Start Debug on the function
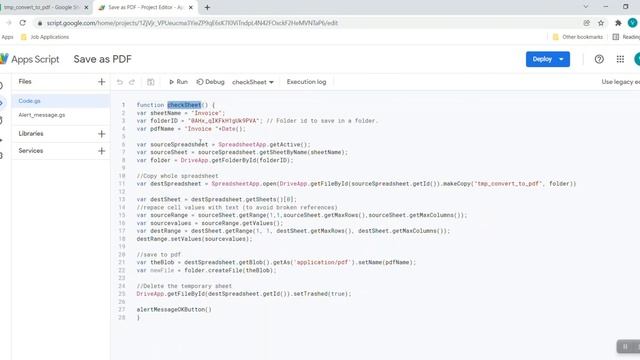This screenshot has width=640, height=360. 211,82
